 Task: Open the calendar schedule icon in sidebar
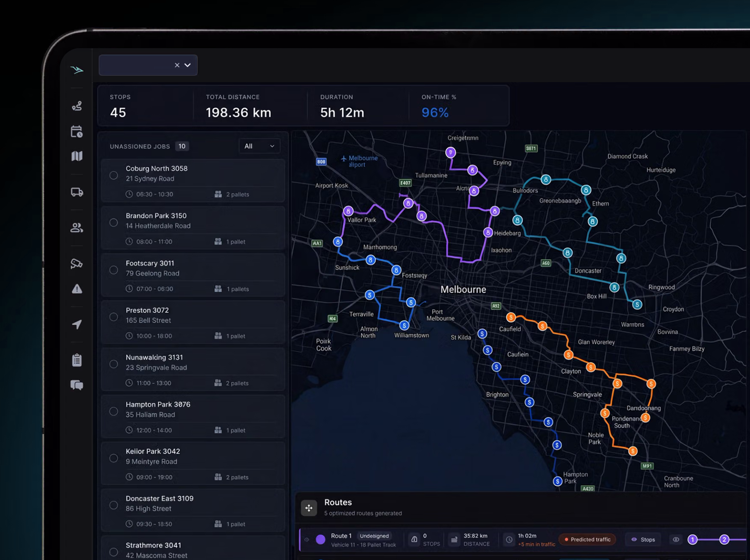point(77,132)
